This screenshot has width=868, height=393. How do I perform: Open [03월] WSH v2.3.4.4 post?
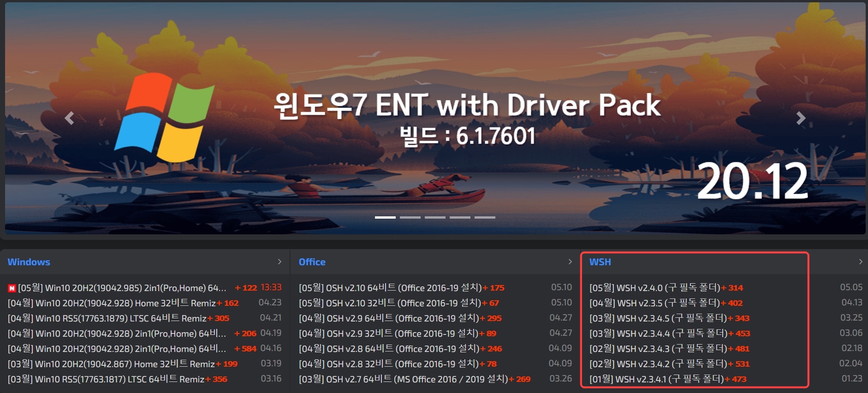point(659,333)
